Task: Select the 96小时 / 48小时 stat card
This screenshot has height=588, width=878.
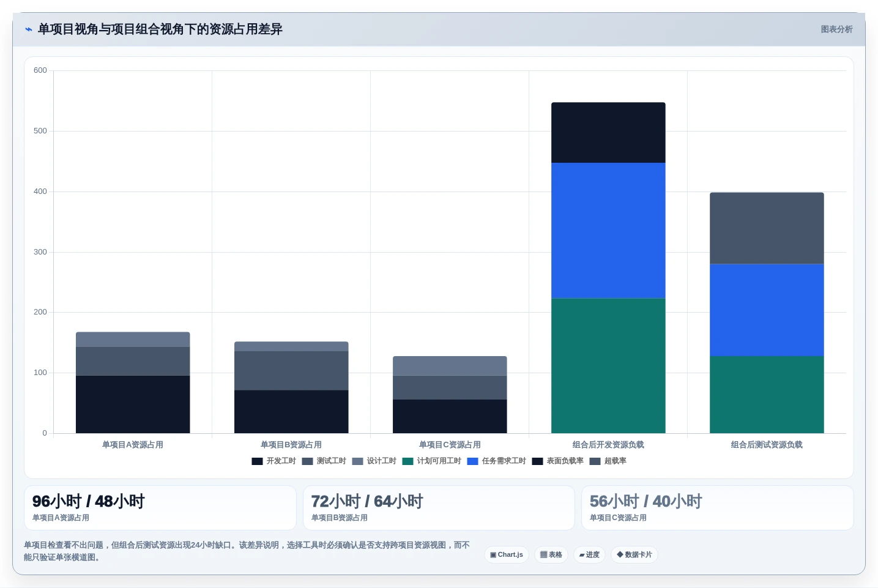Action: click(160, 508)
